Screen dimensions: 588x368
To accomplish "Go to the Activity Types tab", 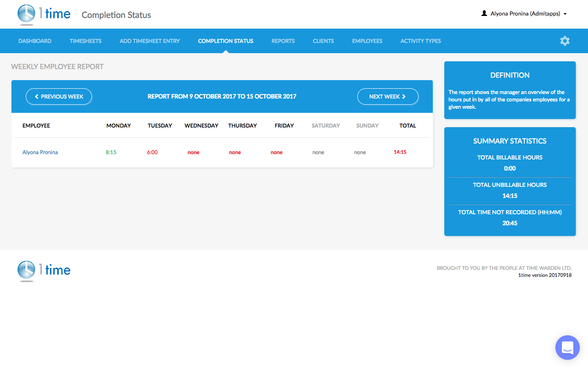I will click(421, 41).
